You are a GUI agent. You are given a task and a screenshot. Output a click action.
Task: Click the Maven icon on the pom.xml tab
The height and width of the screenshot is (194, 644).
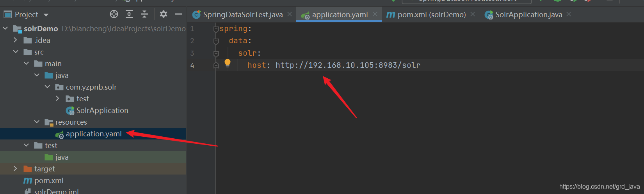click(x=390, y=15)
